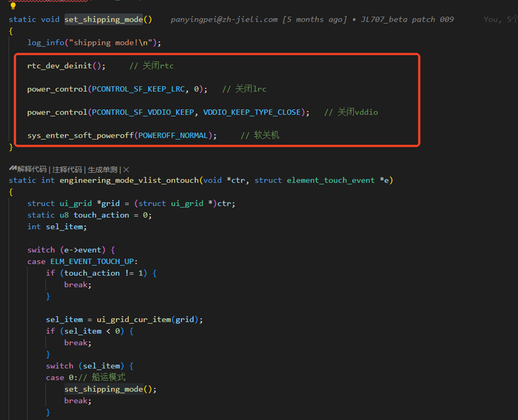Click the rtc_dev_deinit call

click(66, 65)
